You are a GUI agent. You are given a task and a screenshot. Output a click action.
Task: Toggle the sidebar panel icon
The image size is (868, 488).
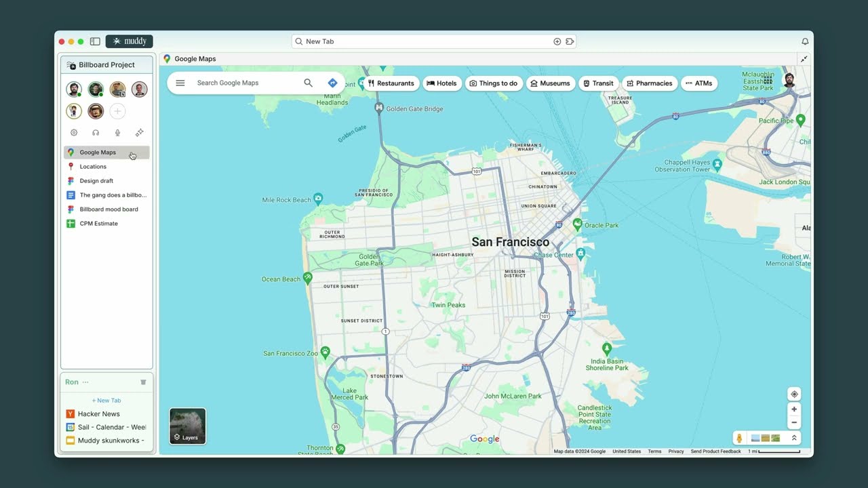click(x=95, y=41)
